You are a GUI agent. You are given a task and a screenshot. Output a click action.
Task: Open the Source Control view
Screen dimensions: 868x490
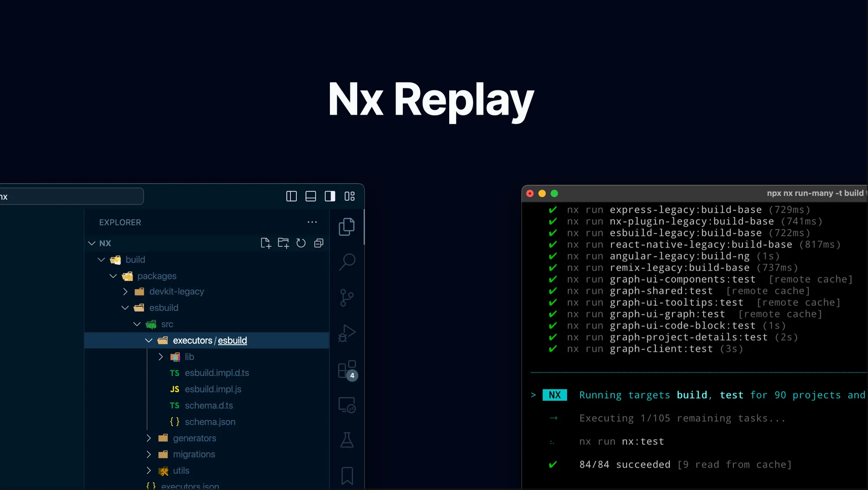347,298
